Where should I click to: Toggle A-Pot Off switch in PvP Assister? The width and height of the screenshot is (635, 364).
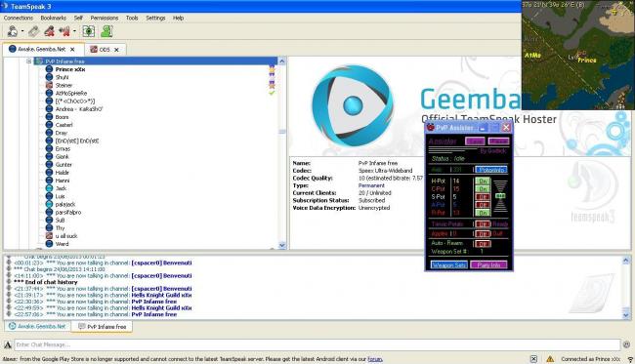pyautogui.click(x=483, y=205)
